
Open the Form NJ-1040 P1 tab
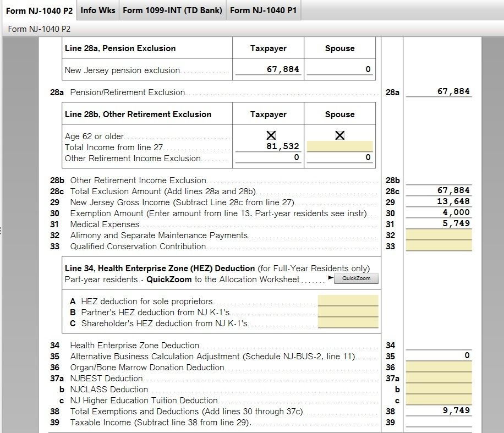click(x=263, y=10)
